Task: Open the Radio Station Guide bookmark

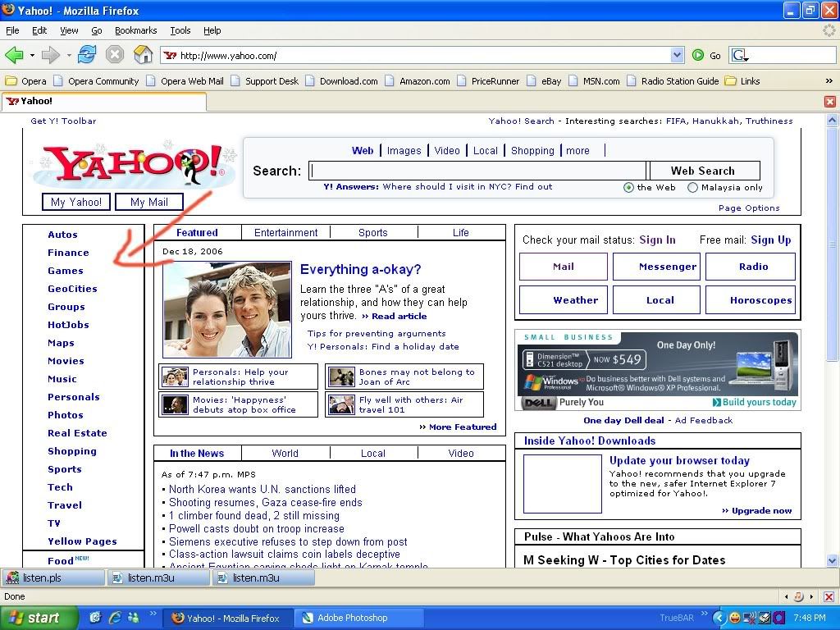Action: pyautogui.click(x=673, y=81)
